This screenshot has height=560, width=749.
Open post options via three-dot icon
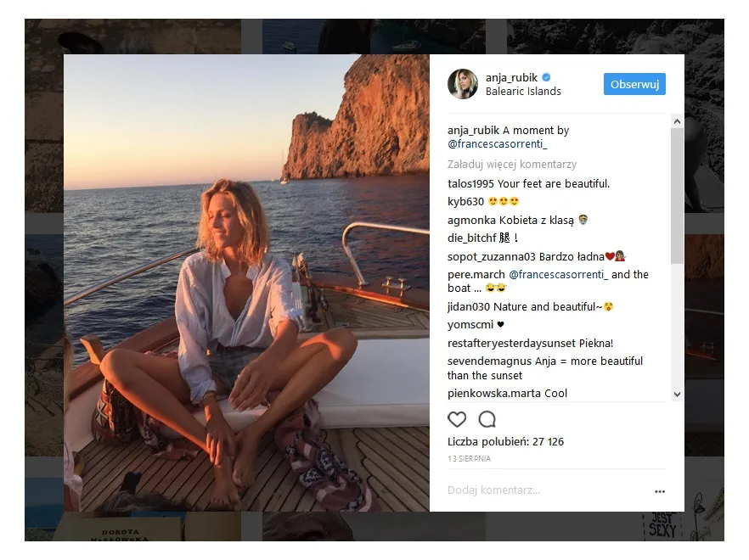[x=658, y=490]
